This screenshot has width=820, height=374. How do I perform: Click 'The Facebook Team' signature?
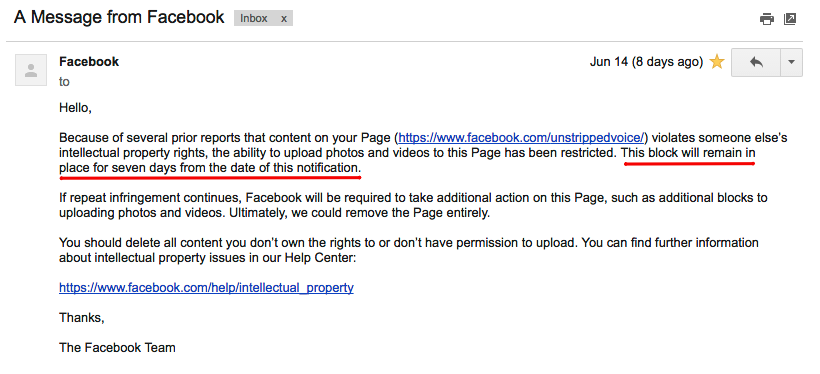pyautogui.click(x=117, y=347)
